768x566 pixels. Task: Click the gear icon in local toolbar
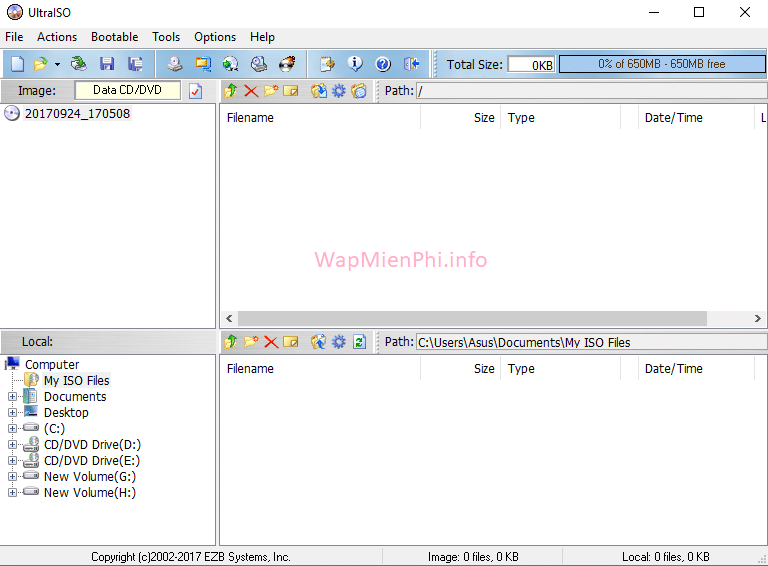coord(338,342)
